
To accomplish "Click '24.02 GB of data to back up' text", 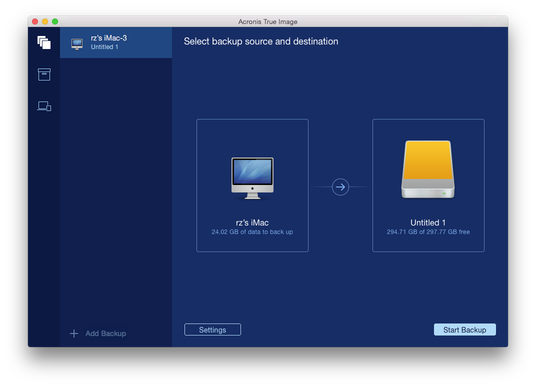I will (252, 232).
